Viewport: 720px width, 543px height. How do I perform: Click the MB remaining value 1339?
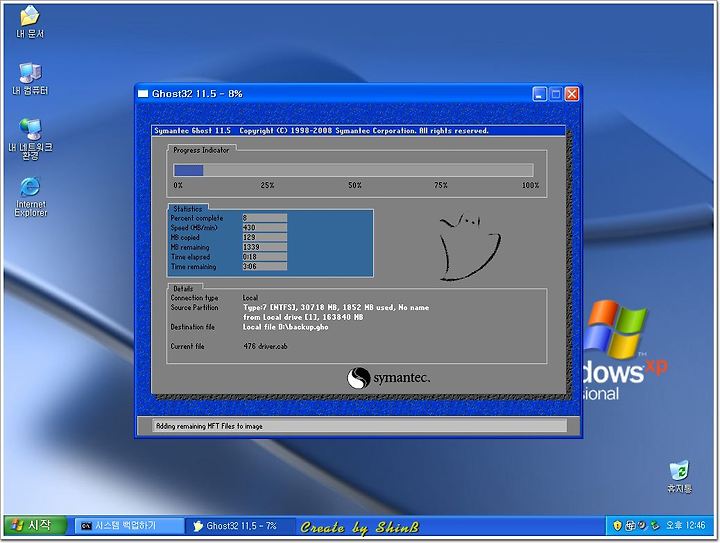pyautogui.click(x=264, y=247)
